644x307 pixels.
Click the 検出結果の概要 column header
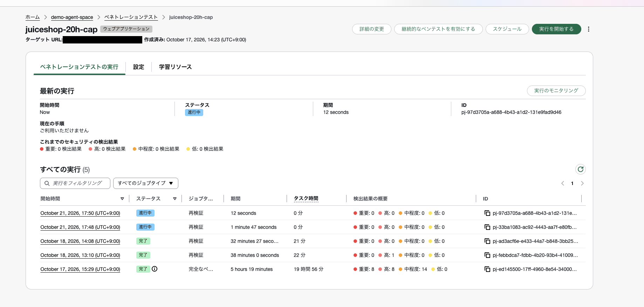[370, 199]
